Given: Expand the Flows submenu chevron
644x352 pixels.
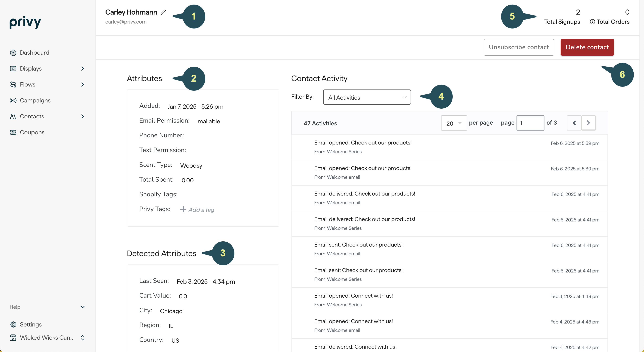Looking at the screenshot, I should [x=83, y=85].
